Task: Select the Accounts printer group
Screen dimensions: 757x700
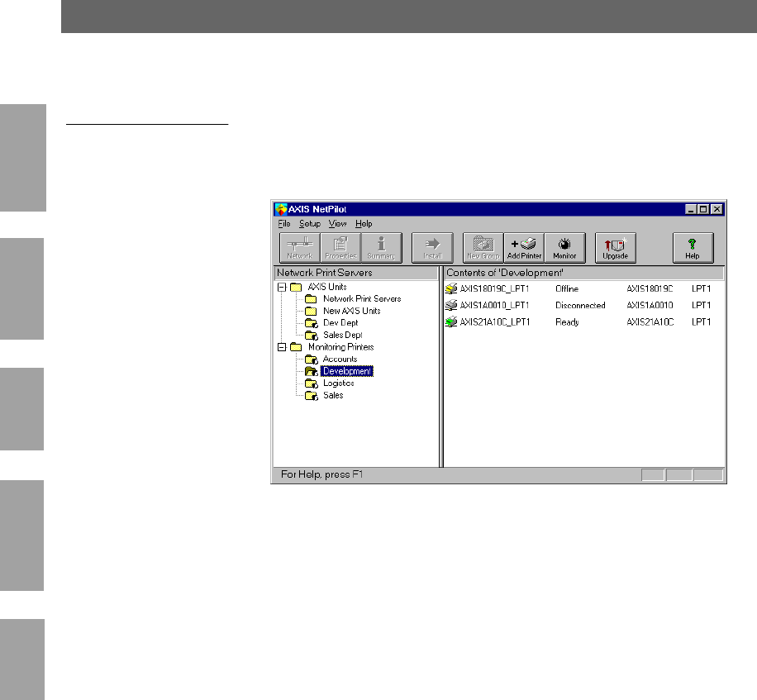Action: coord(340,360)
